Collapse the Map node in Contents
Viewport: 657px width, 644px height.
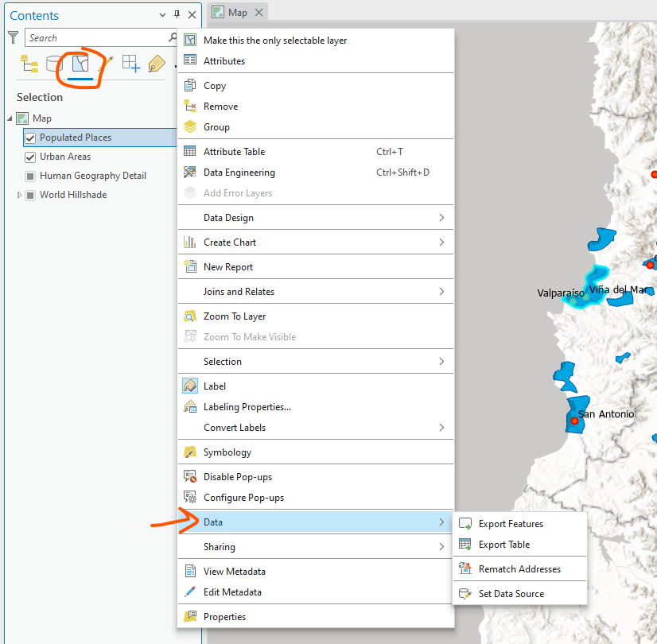pyautogui.click(x=10, y=118)
